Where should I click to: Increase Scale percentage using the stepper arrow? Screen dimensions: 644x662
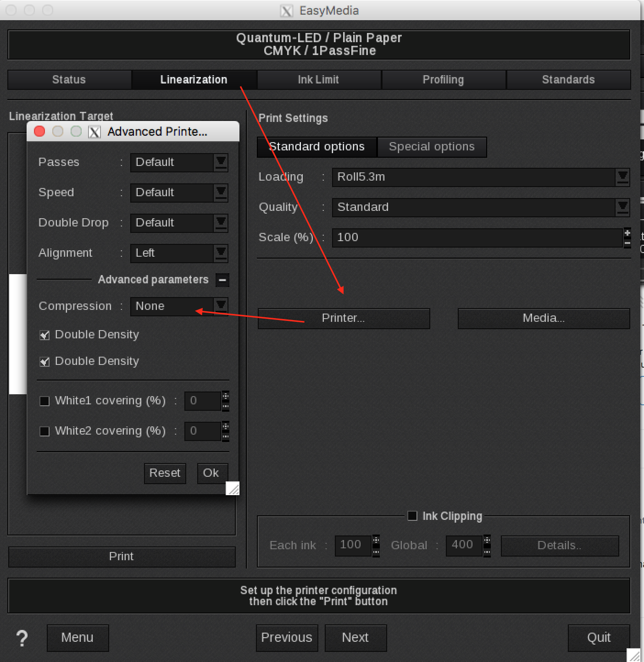[x=627, y=233]
